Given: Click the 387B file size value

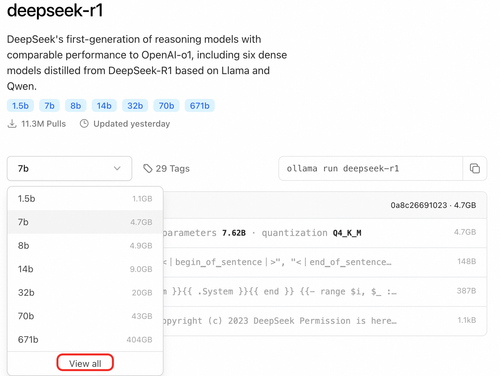Looking at the screenshot, I should pos(466,291).
